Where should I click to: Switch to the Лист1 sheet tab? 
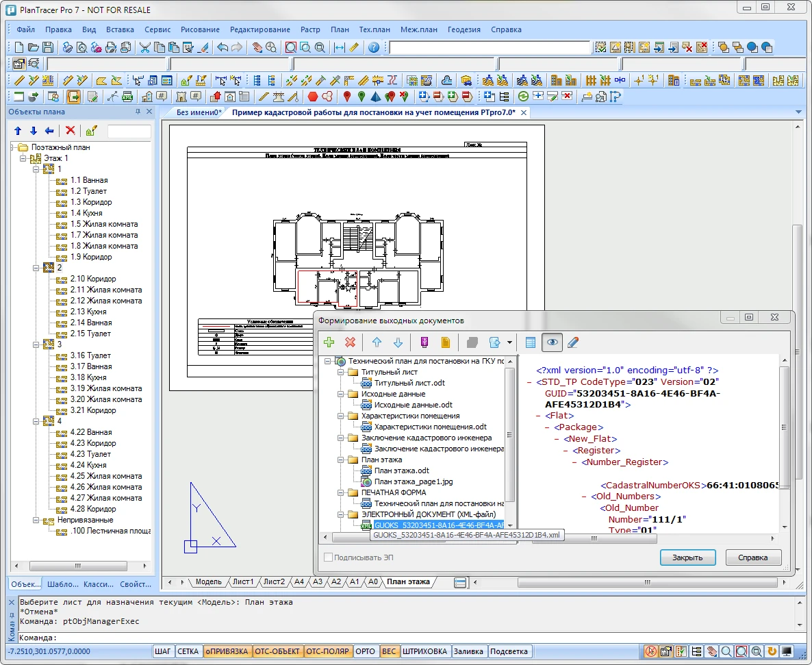coord(243,581)
